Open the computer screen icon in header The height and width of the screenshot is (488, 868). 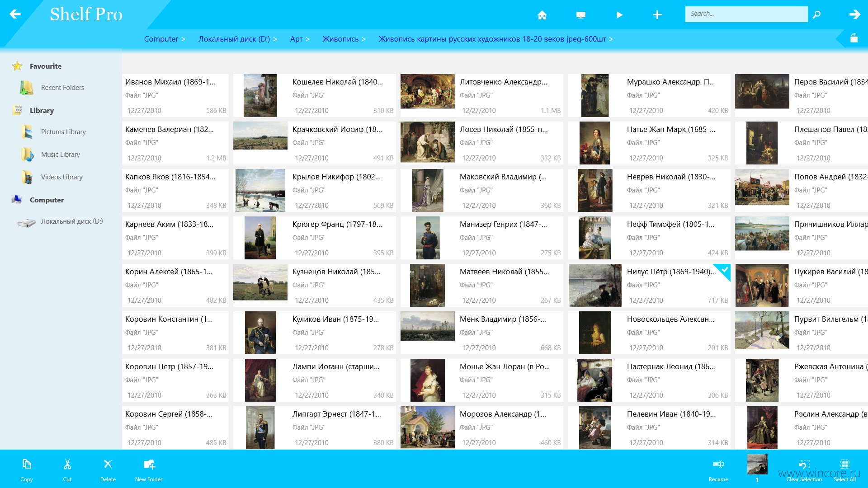[x=581, y=15]
